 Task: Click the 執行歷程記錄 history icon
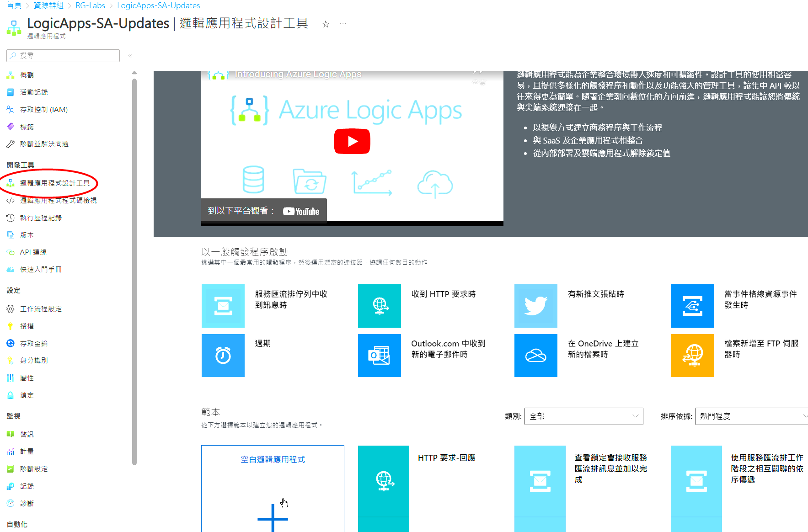coord(11,218)
